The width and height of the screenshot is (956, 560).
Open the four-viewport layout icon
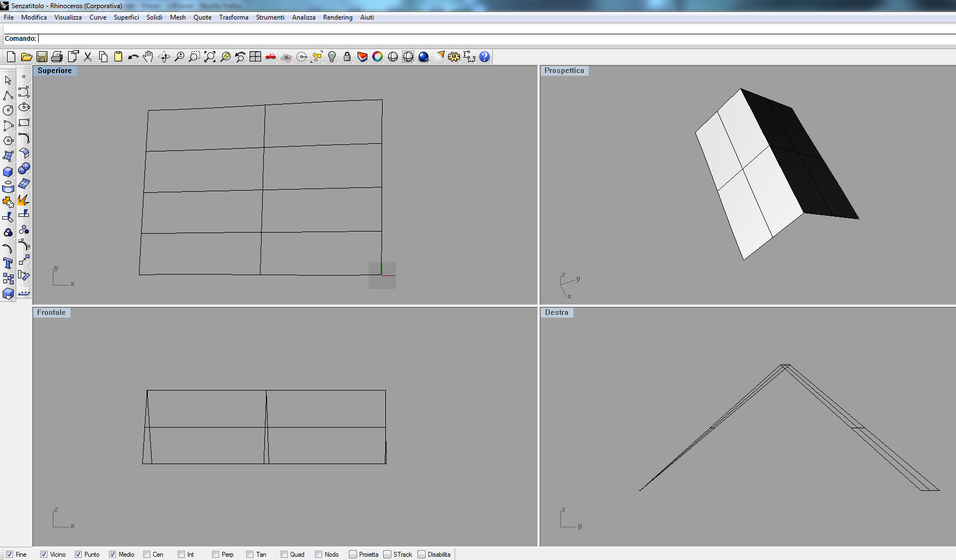255,57
